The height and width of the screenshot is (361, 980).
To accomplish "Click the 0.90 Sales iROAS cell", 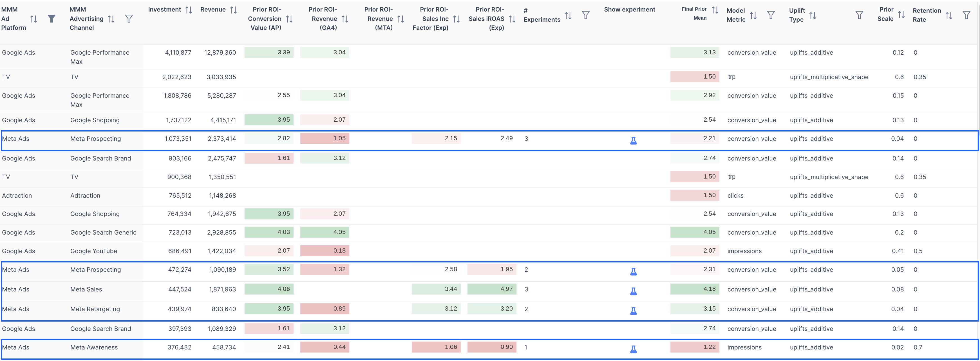I will pos(492,347).
